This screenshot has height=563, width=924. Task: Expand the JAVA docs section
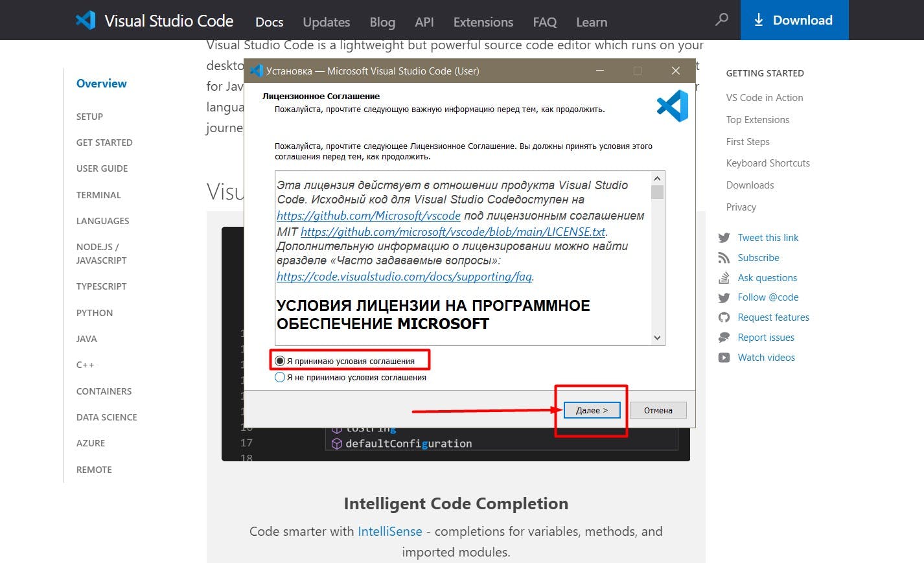click(x=86, y=339)
